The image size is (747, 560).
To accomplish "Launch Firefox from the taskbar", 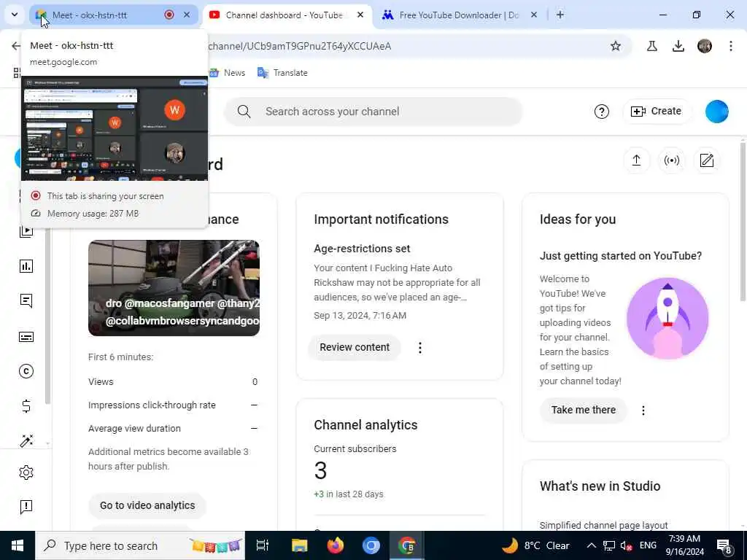I will [x=336, y=545].
